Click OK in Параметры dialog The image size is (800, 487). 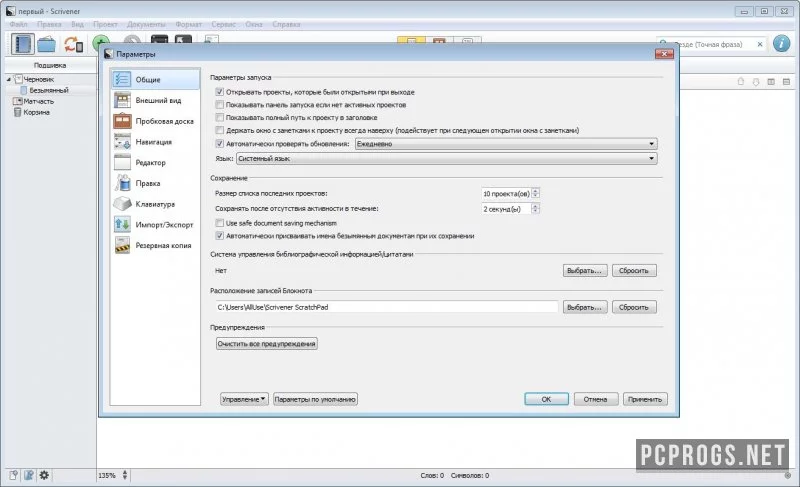pos(546,399)
